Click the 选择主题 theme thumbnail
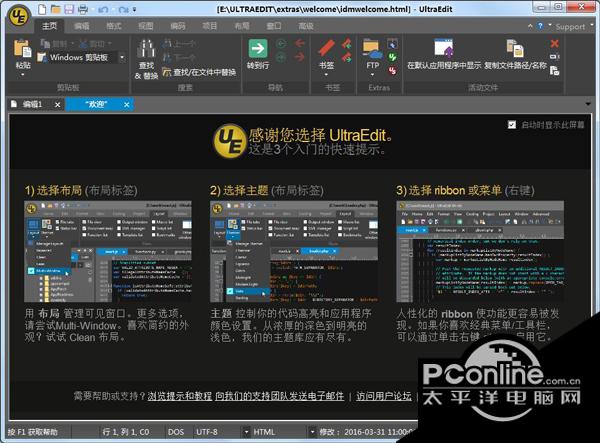 (293, 251)
